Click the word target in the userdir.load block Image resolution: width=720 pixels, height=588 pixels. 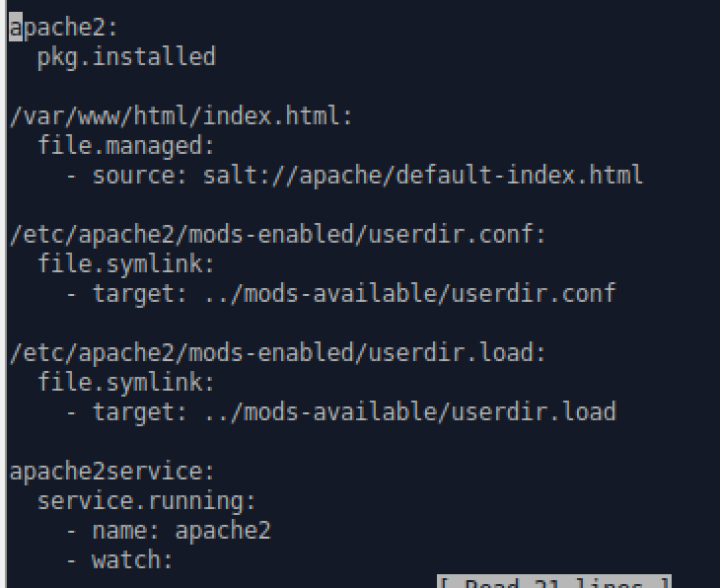(133, 412)
